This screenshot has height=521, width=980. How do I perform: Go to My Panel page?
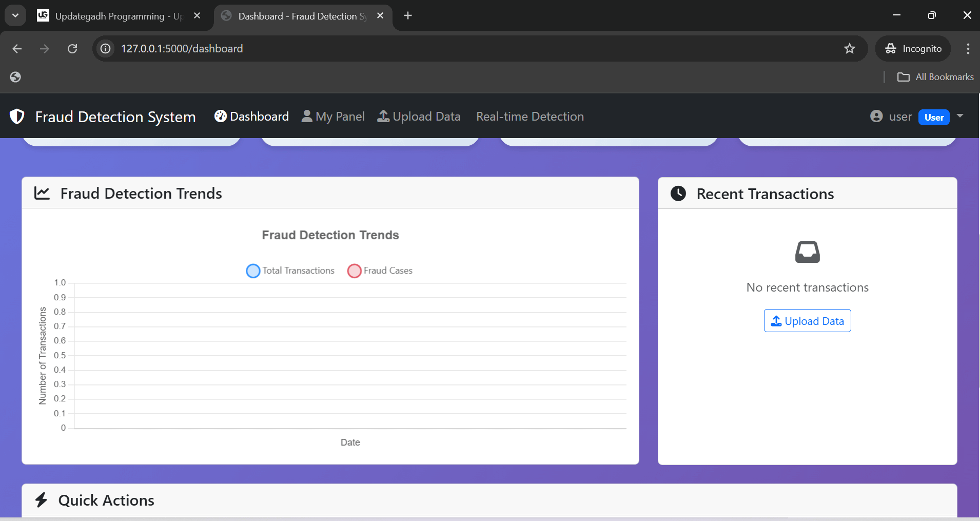333,117
